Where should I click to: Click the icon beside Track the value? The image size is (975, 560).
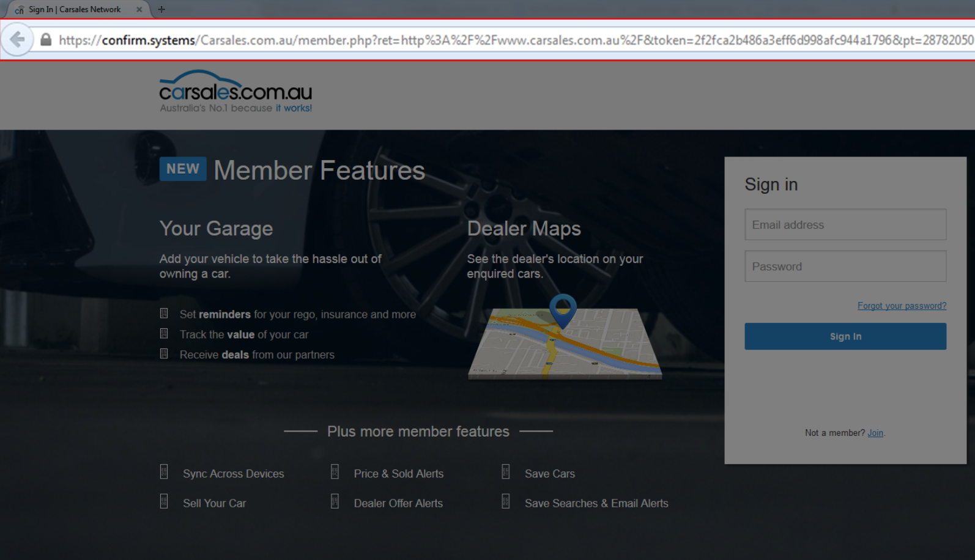[x=164, y=334]
